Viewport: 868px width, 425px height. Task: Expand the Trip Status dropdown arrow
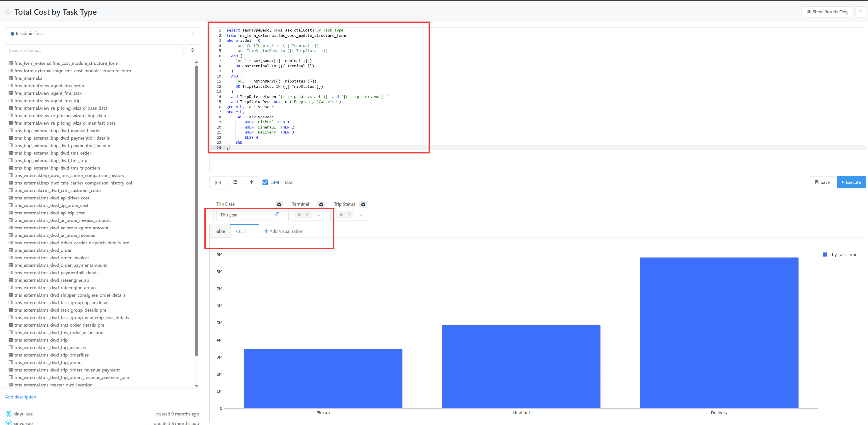pos(361,215)
